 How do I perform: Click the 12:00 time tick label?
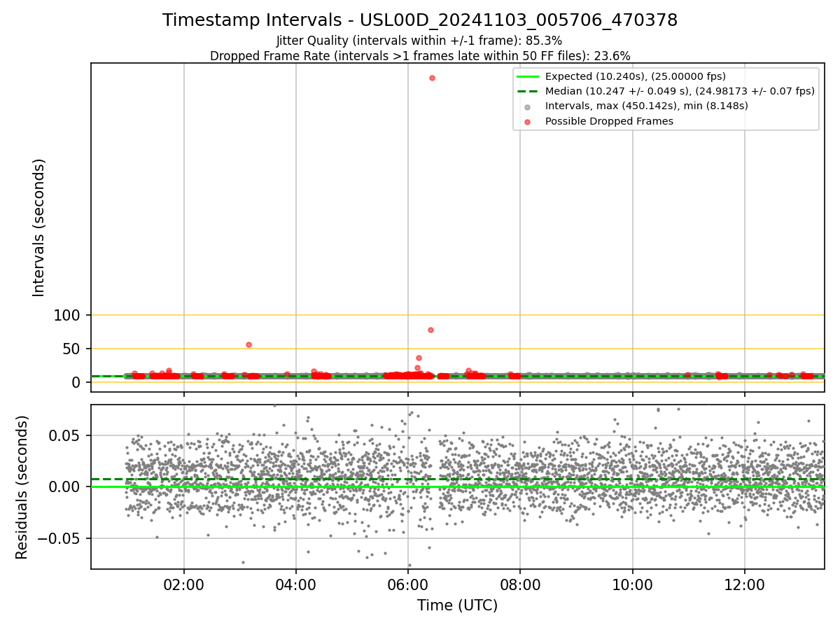click(x=745, y=584)
